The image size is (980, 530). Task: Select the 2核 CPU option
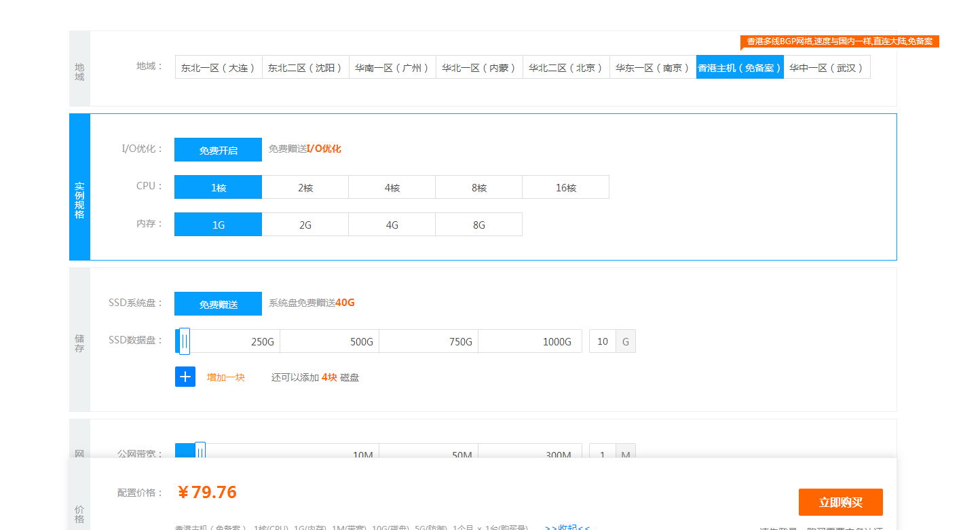(x=305, y=187)
